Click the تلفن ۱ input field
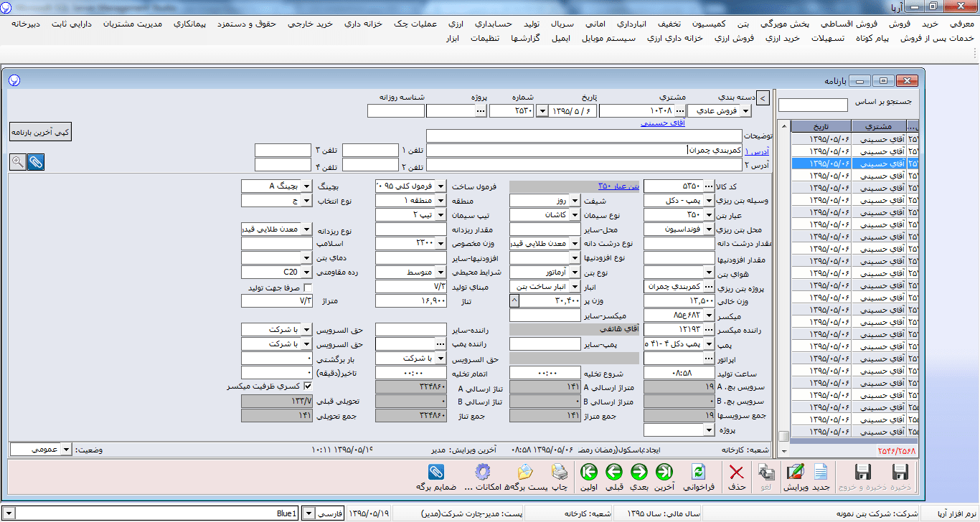Image resolution: width=980 pixels, height=522 pixels. (369, 151)
